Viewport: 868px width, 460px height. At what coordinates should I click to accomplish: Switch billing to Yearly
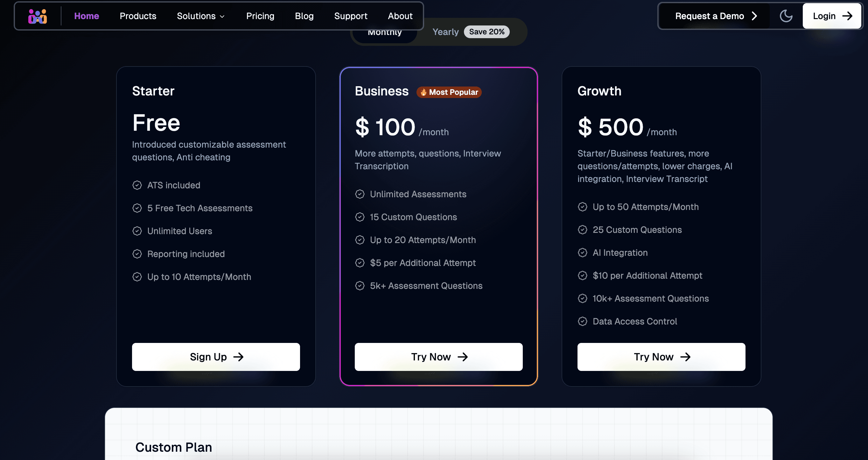445,32
